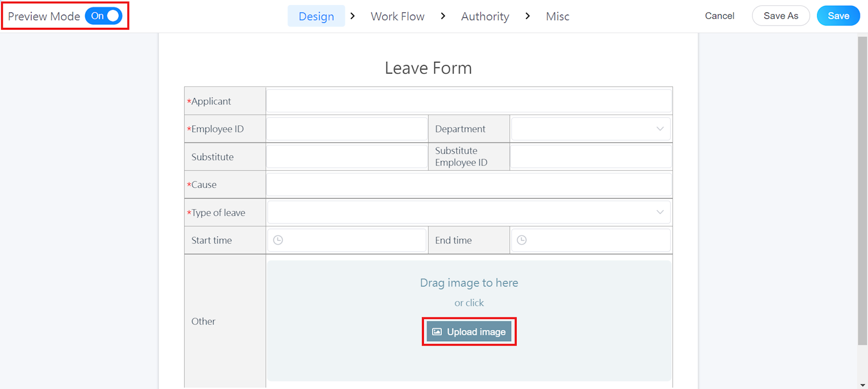868x389 pixels.
Task: Open the Authority tab
Action: click(485, 16)
